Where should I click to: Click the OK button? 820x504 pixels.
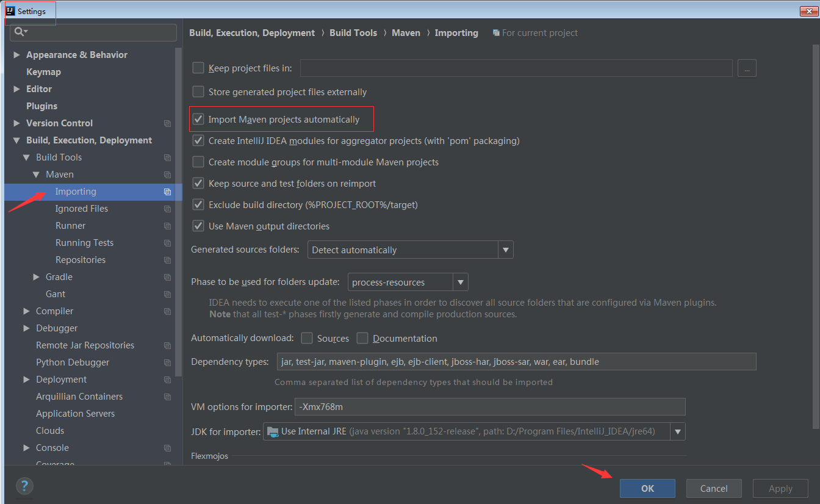[647, 488]
